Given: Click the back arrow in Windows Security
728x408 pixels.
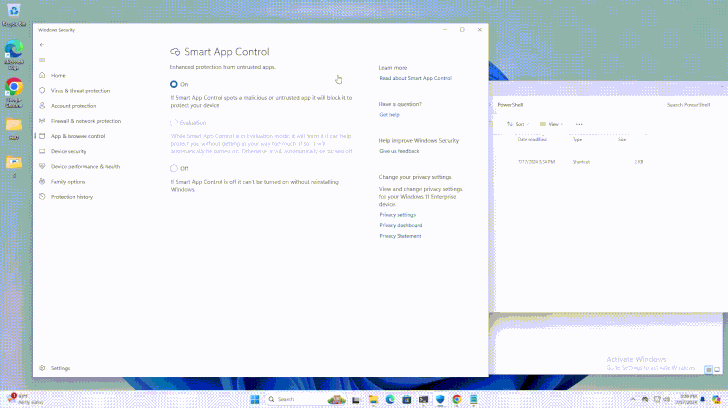Looking at the screenshot, I should coord(42,45).
